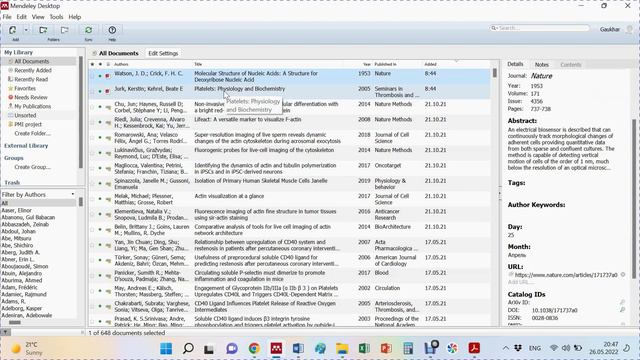Open the View menu
The image size is (640, 360).
(x=38, y=17)
